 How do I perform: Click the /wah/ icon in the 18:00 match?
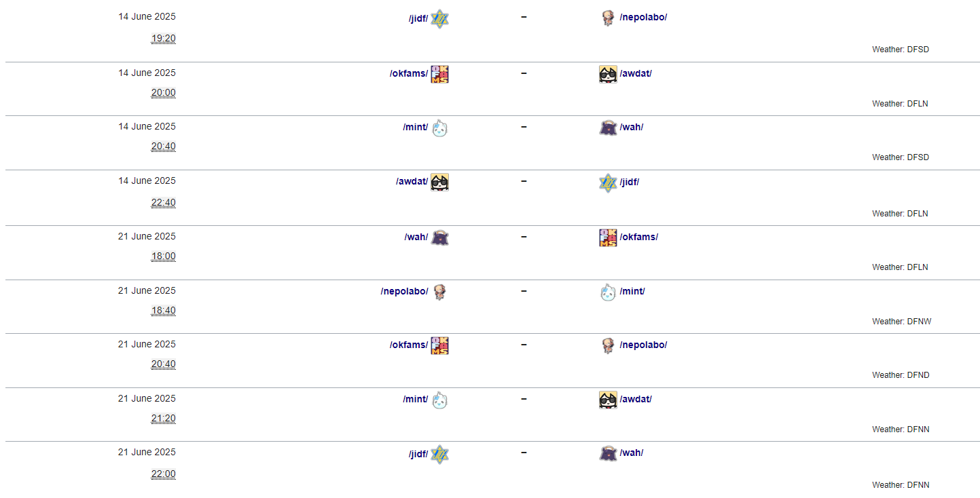440,237
